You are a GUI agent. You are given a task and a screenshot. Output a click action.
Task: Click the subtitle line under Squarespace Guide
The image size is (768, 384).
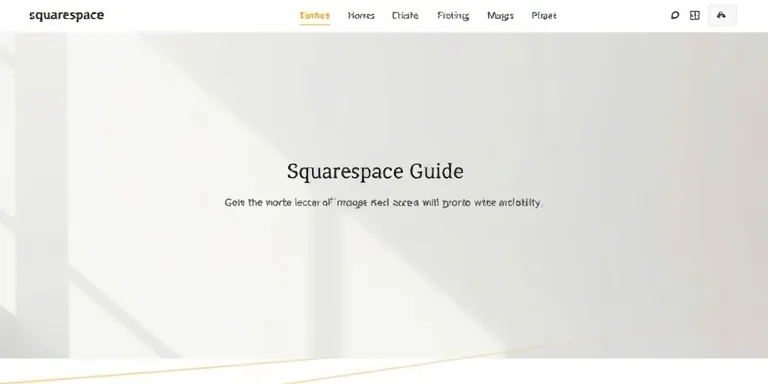tap(384, 202)
